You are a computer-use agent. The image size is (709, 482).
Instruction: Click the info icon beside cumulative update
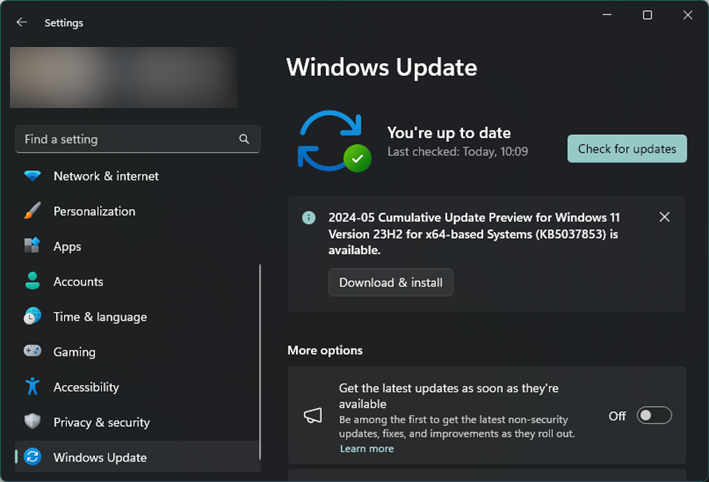(309, 218)
